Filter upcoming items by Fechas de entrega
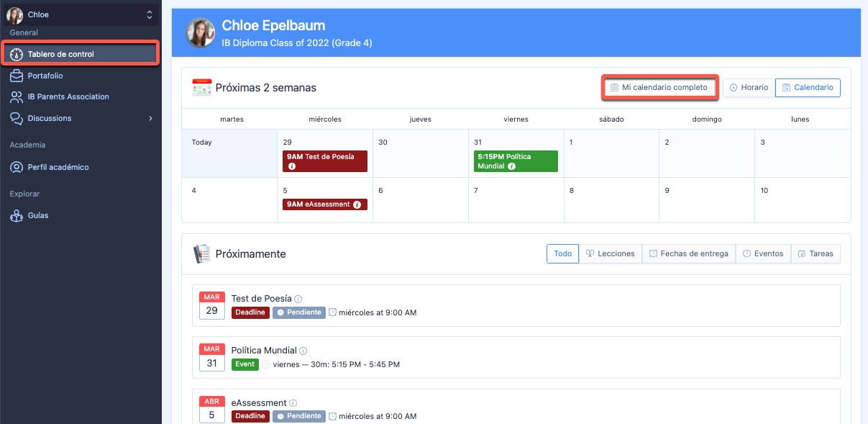868x424 pixels. coord(688,253)
